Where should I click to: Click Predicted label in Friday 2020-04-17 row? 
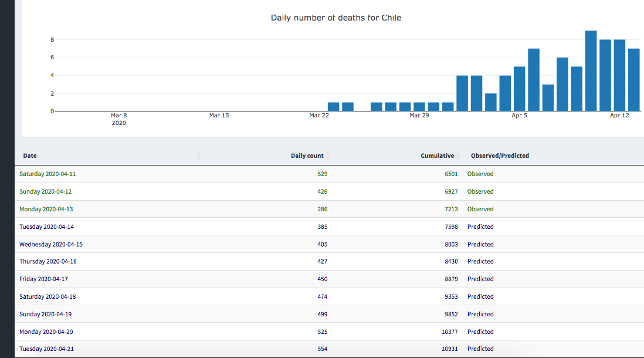480,279
